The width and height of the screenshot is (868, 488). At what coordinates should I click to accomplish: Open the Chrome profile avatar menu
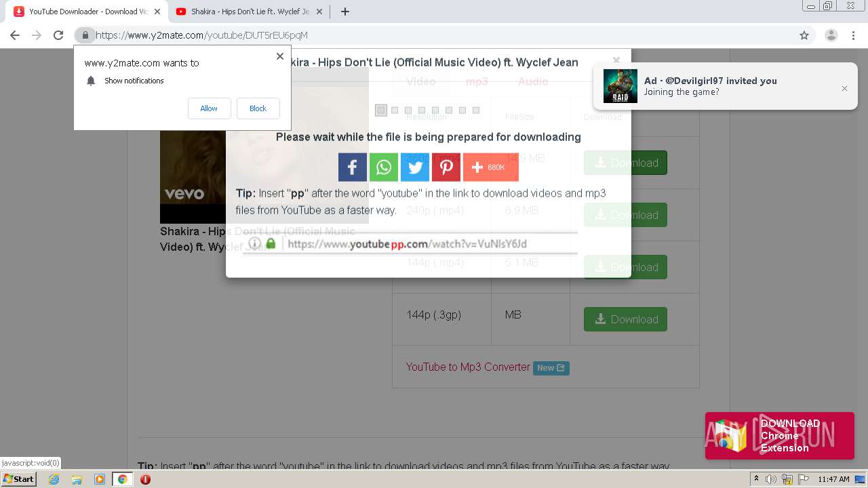(831, 35)
